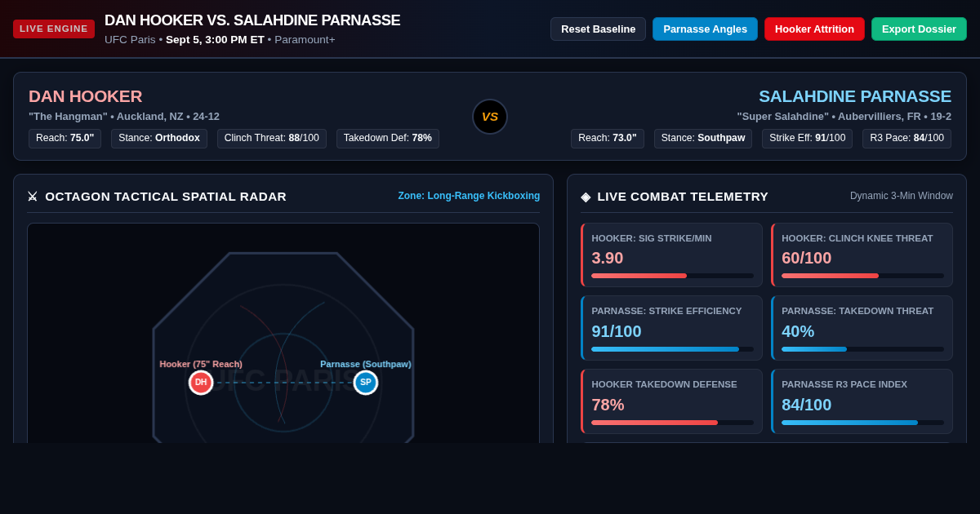Click the Parnasse (Southpaw) radar label
This screenshot has height=514, width=980.
pyautogui.click(x=366, y=364)
